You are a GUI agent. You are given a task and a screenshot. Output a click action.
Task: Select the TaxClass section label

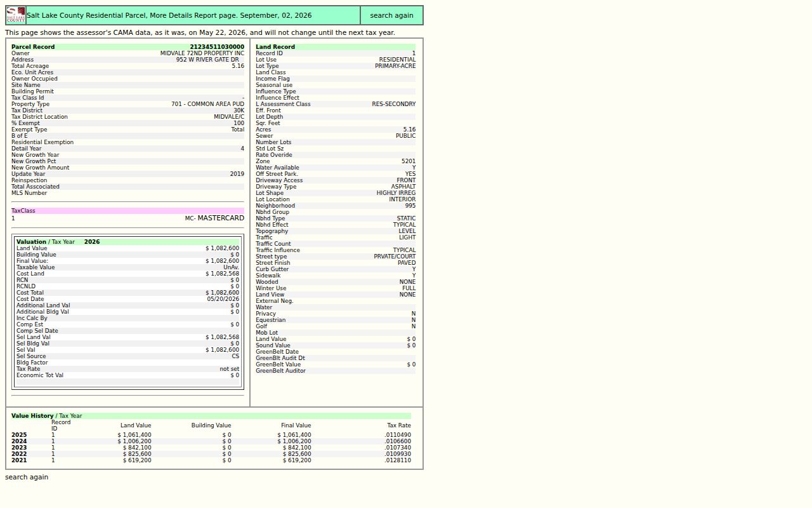tap(23, 211)
